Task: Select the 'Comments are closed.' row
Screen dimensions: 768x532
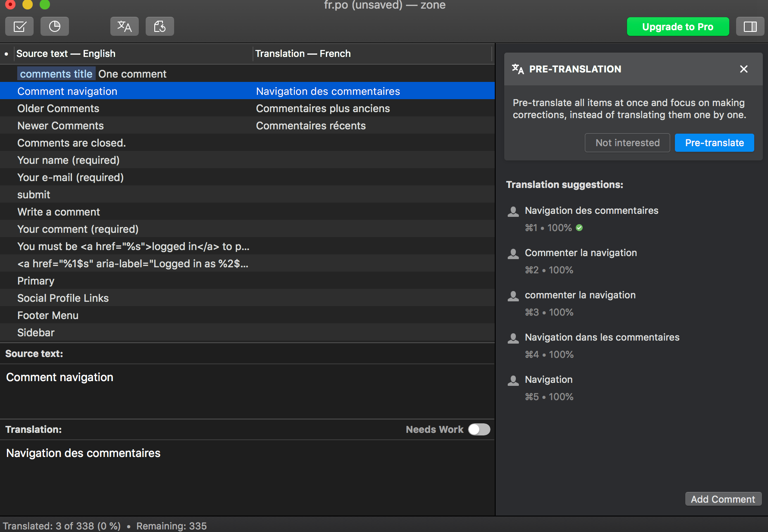Action: pos(72,143)
